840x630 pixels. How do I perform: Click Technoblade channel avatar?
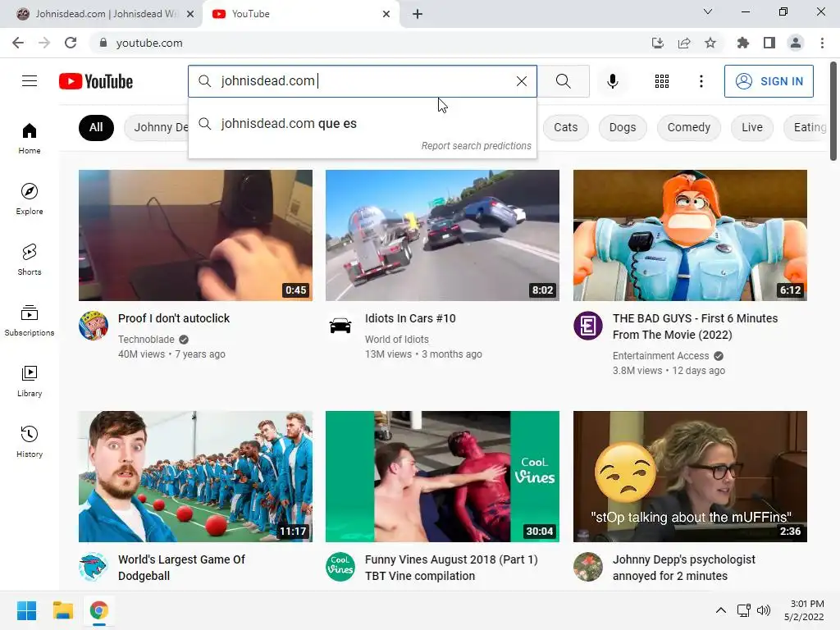[x=94, y=325]
